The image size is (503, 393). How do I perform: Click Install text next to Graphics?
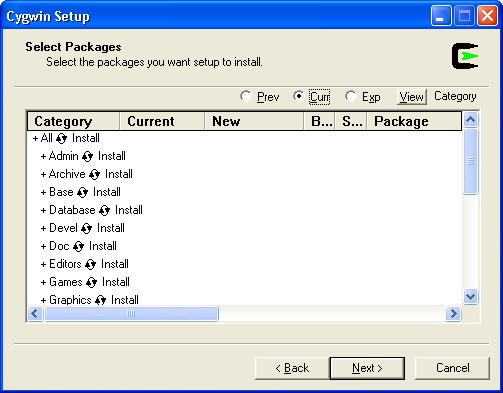pos(125,300)
